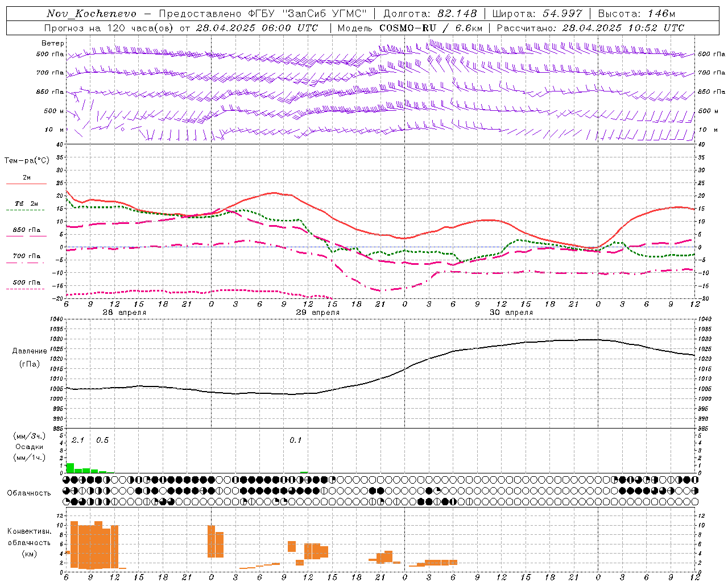
Task: Click the (мм/1ч.) precipitation unit label
Action: coord(30,458)
